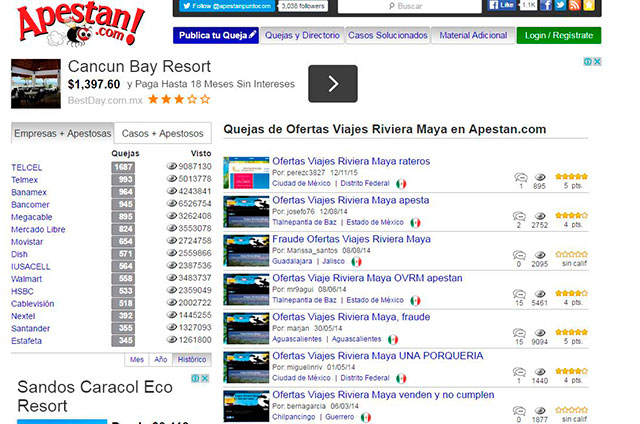The height and width of the screenshot is (424, 640).
Task: Select the Año time filter
Action: click(x=160, y=359)
